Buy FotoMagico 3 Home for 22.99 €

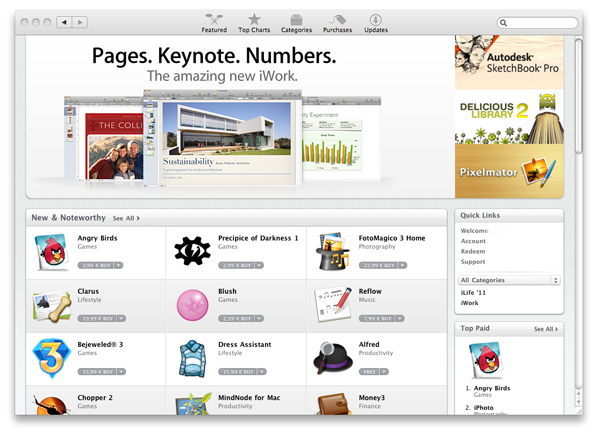pos(378,265)
